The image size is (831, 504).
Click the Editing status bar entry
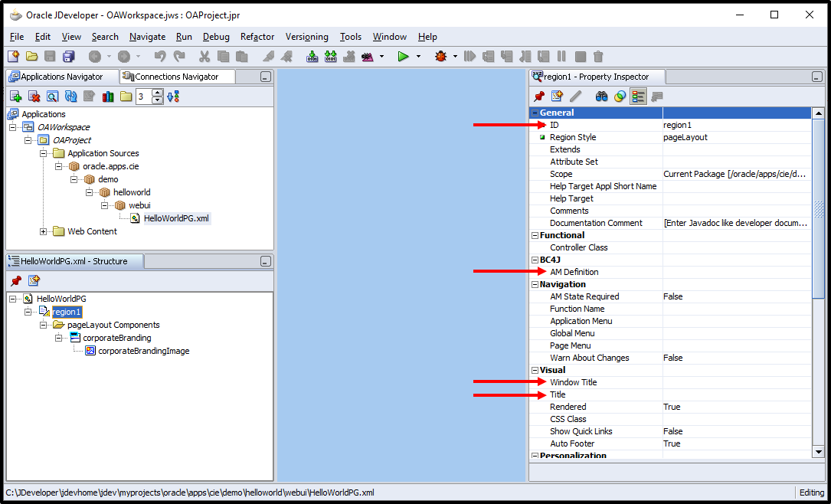(x=811, y=493)
